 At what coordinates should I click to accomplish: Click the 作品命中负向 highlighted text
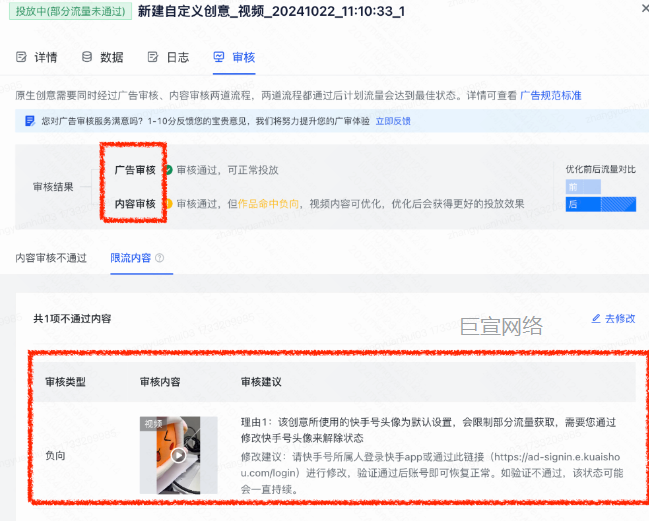[x=268, y=204]
